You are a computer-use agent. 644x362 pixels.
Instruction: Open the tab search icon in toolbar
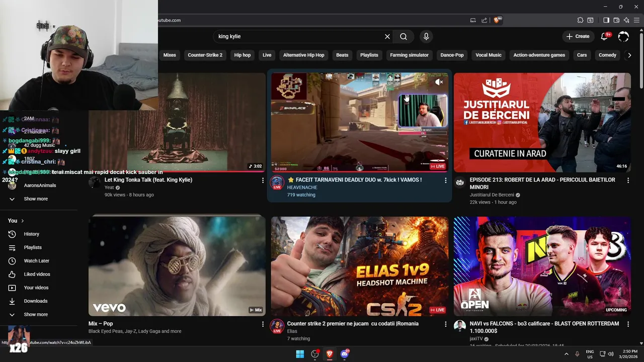click(x=590, y=20)
